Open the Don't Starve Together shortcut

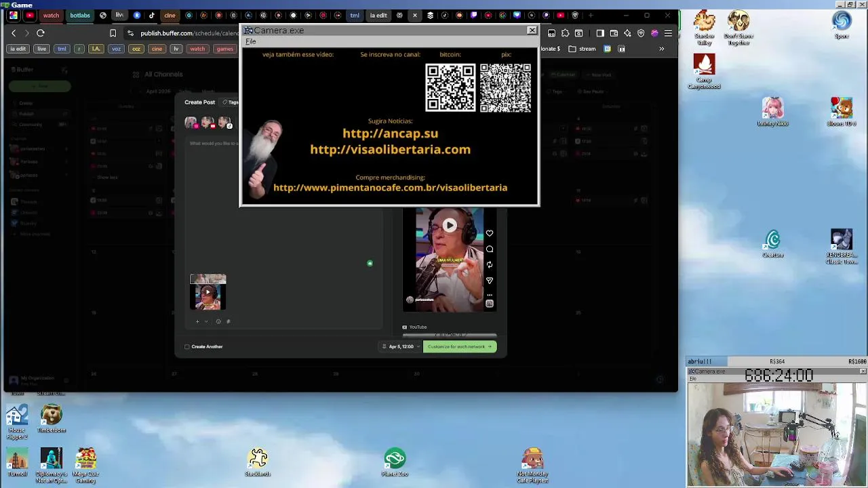coord(738,28)
